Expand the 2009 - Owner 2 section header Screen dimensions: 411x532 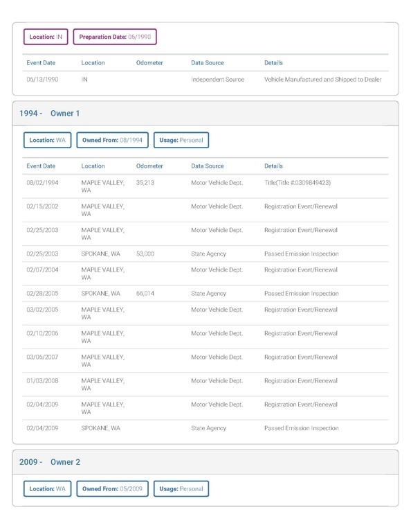coord(205,462)
